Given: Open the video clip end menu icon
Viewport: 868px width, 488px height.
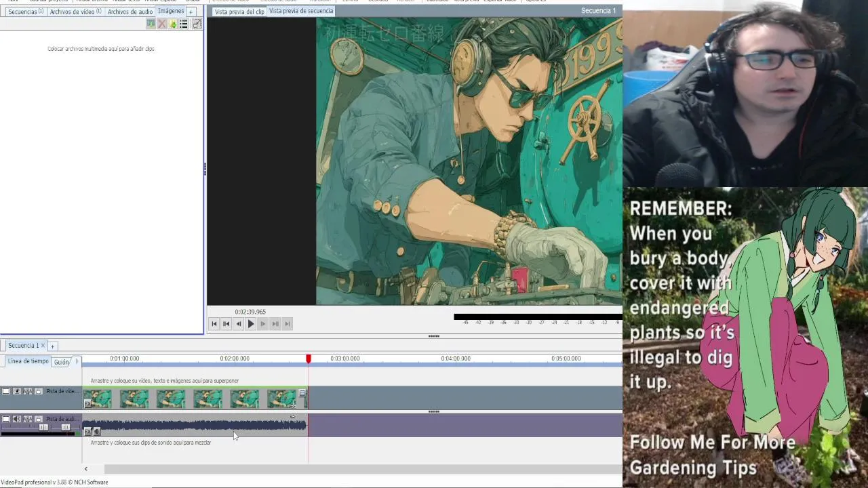Looking at the screenshot, I should click(302, 393).
